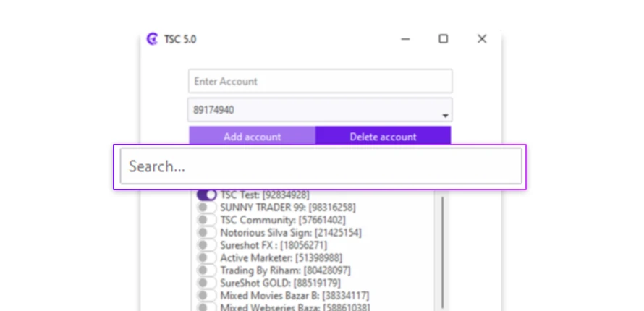The width and height of the screenshot is (644, 311).
Task: Switch on the Sureshot FX toggle
Action: [207, 245]
